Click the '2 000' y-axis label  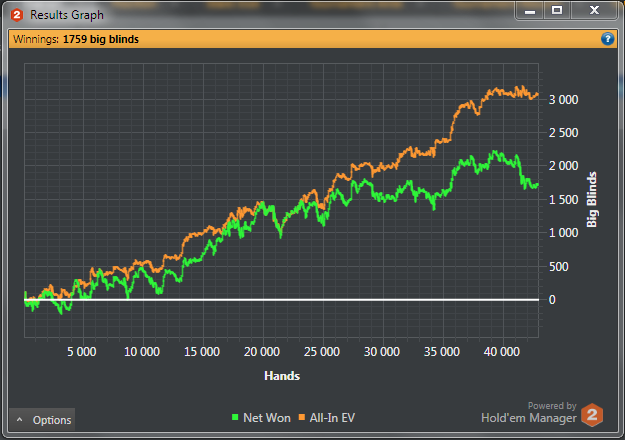tap(563, 166)
